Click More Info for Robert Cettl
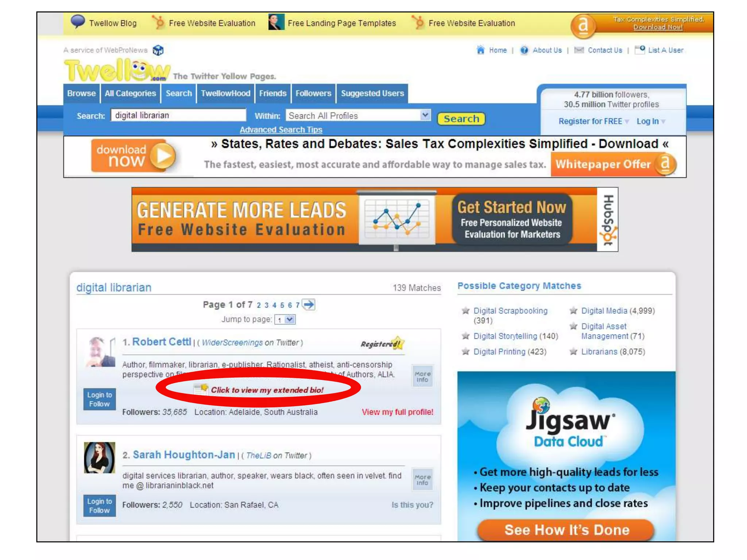The height and width of the screenshot is (560, 747). point(422,377)
